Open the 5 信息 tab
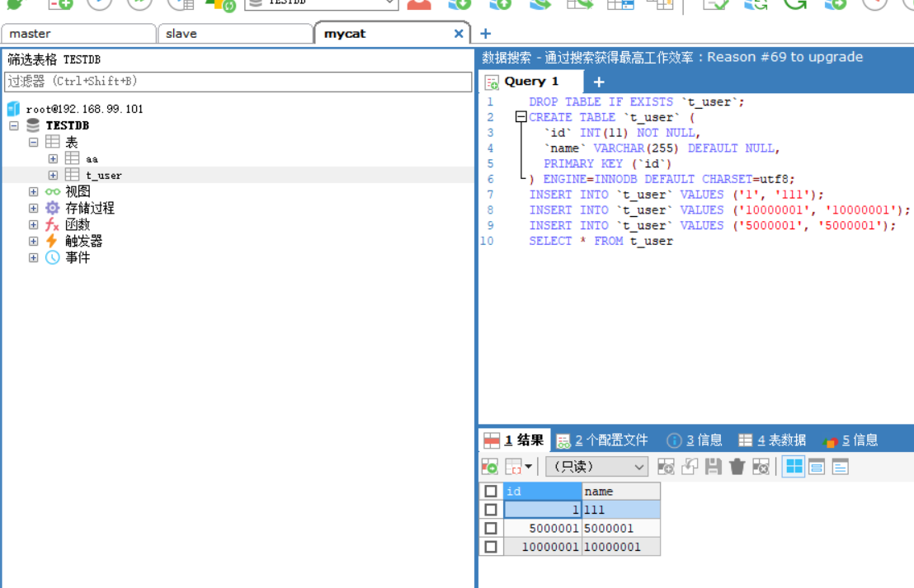Screen dimensions: 914x588 click(x=851, y=440)
